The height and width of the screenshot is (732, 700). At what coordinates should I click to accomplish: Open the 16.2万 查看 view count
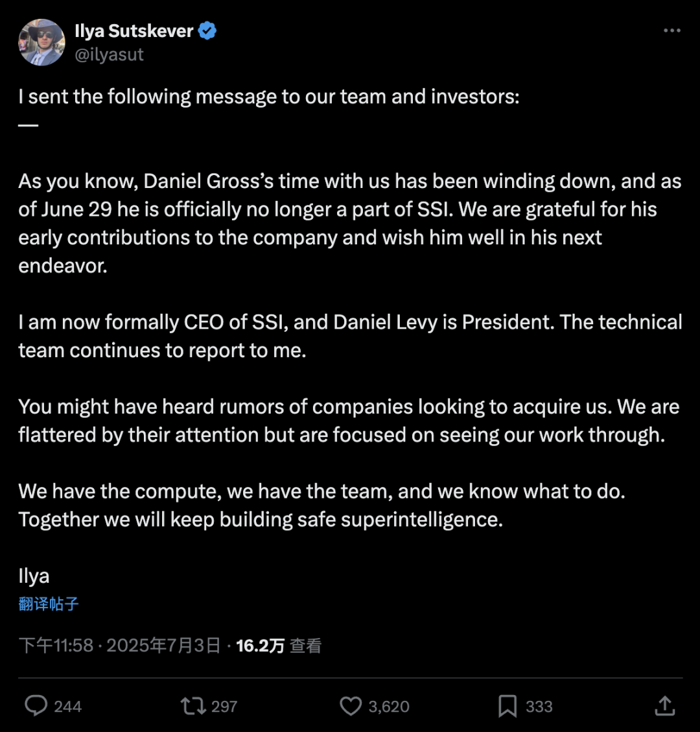coord(279,646)
